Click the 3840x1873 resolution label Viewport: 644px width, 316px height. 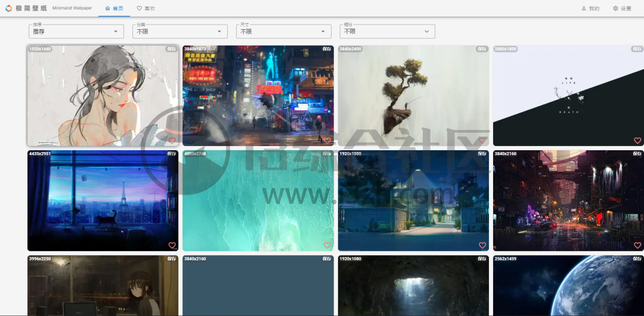[x=195, y=49]
